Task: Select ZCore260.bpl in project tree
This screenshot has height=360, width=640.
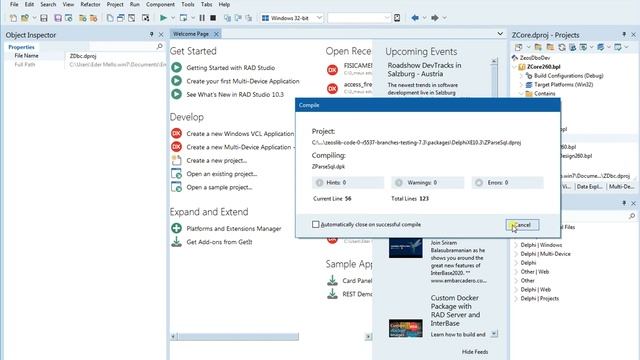Action: 543,67
